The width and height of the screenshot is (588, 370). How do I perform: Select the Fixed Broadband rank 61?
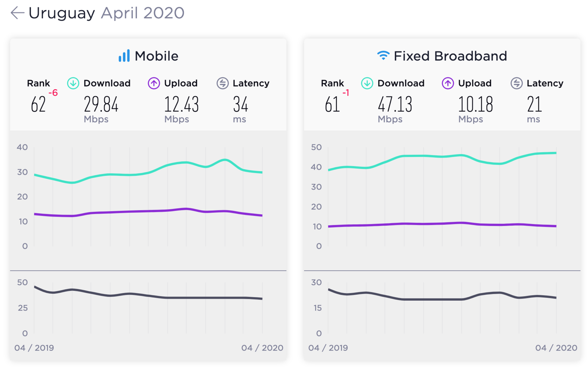(x=332, y=105)
